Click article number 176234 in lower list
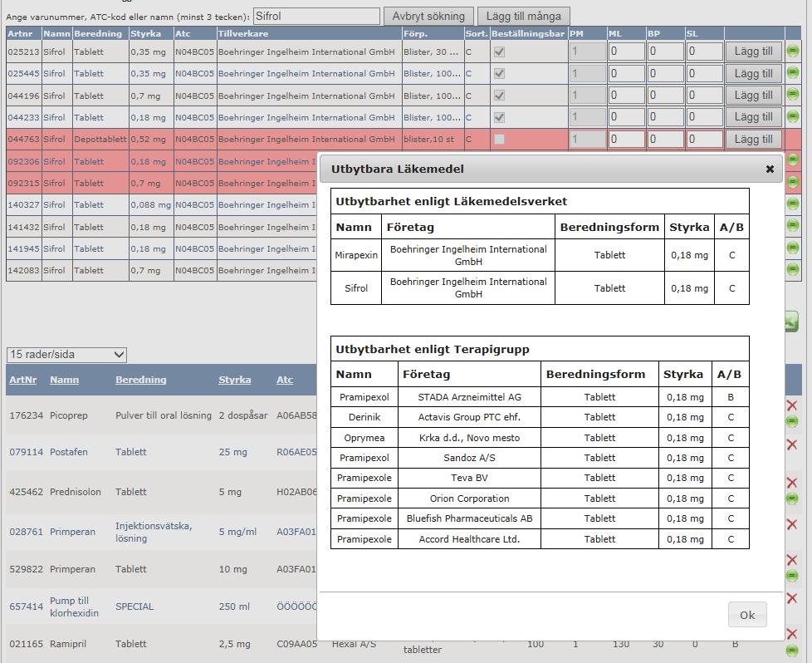This screenshot has width=812, height=663. coord(26,415)
